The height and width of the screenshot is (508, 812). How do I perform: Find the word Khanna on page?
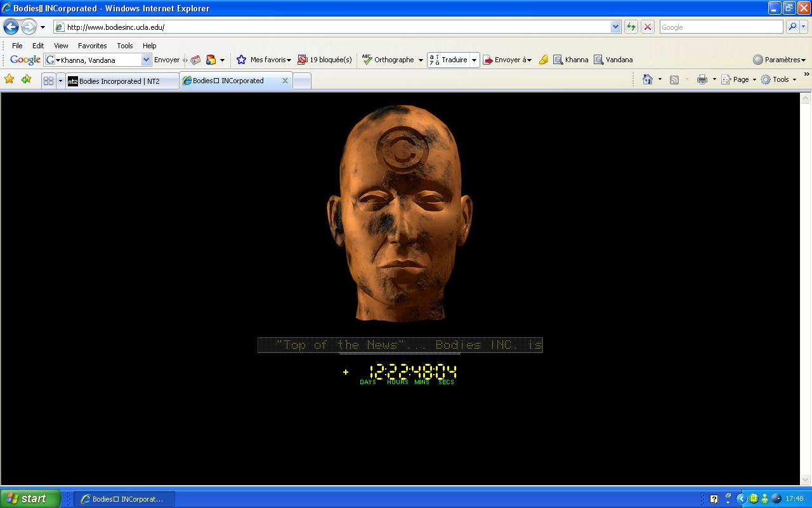[571, 60]
